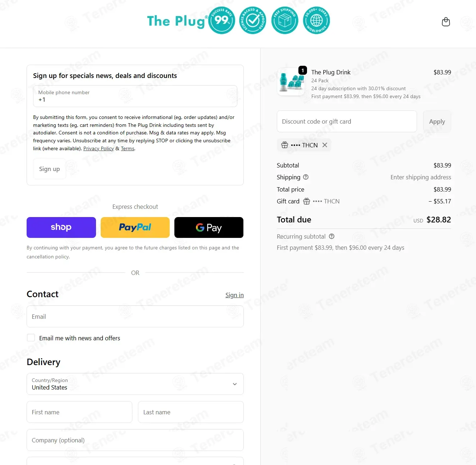Show the recurring subtotal help icon
Screen dimensions: 476x465
[332, 236]
